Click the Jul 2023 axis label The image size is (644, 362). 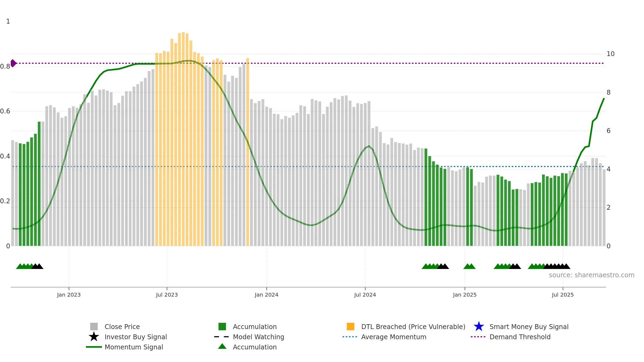pyautogui.click(x=167, y=295)
